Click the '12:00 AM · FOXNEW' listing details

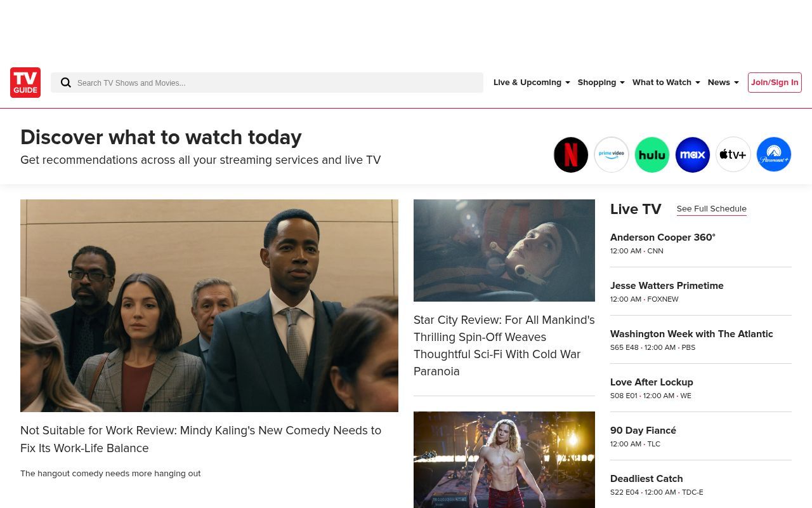[x=645, y=300]
